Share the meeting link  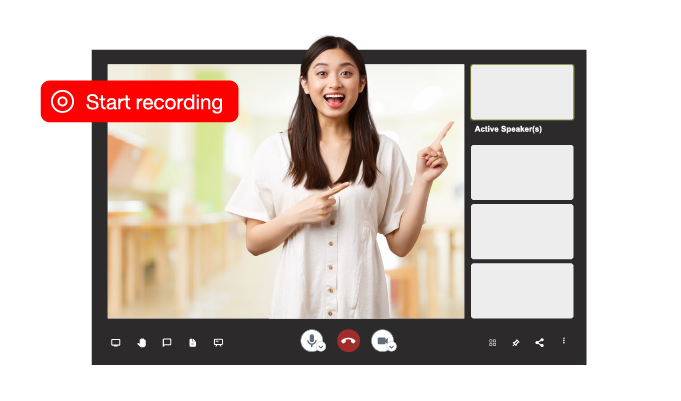(540, 343)
